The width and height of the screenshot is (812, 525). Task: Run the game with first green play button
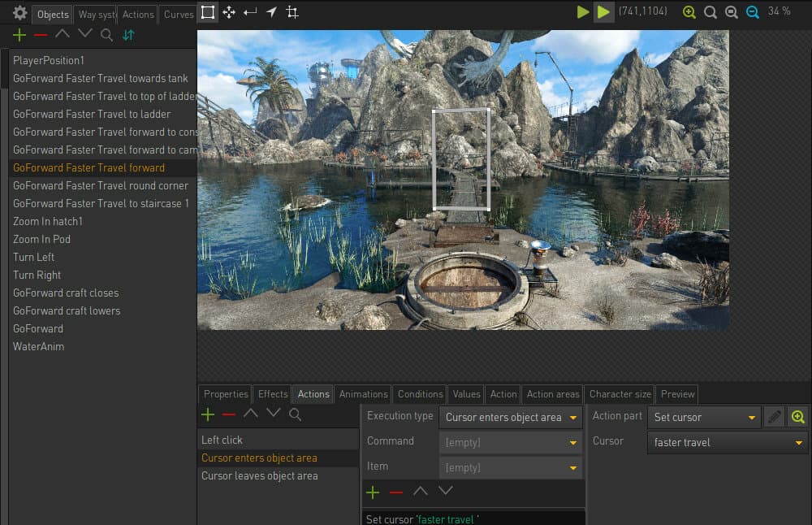582,12
